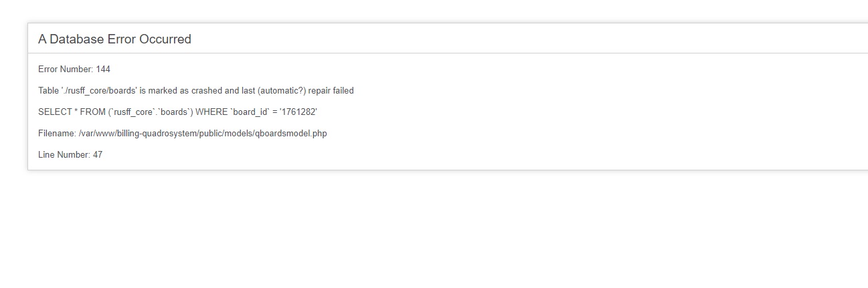Click the '(automatic?)' text in the message
868x288 pixels.
(x=282, y=91)
